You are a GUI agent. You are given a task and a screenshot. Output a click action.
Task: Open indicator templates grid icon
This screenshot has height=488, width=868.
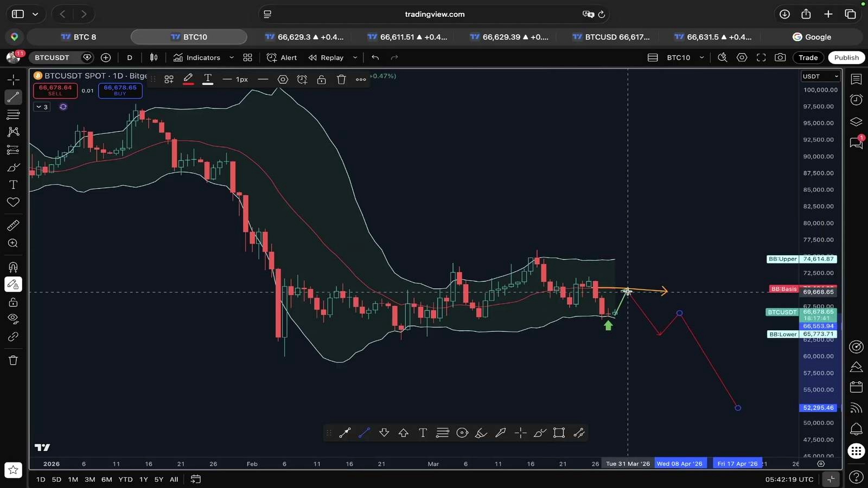click(248, 57)
